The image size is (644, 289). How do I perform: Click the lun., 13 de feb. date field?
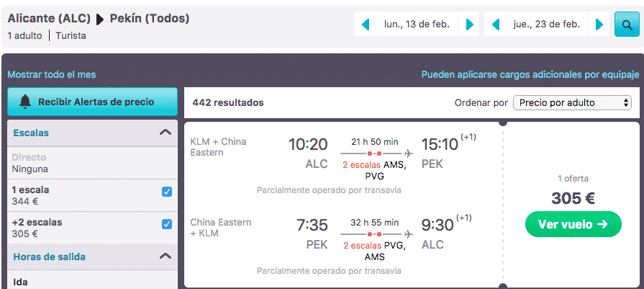417,25
